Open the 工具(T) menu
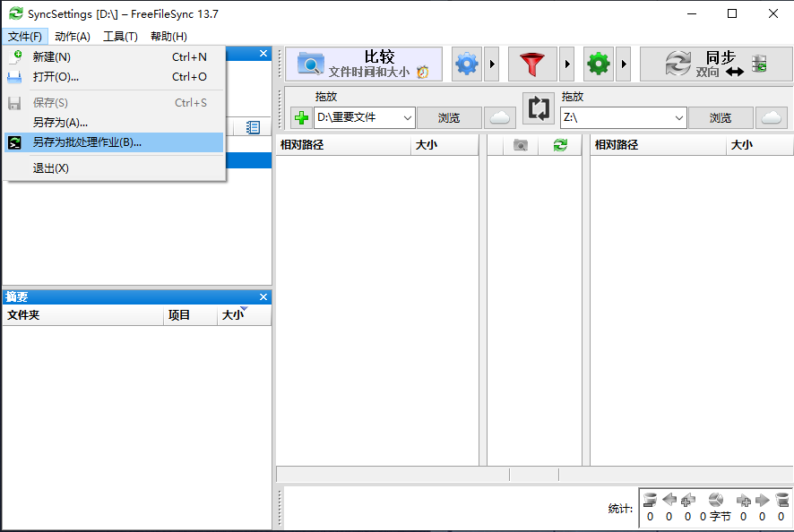This screenshot has height=532, width=794. click(120, 37)
